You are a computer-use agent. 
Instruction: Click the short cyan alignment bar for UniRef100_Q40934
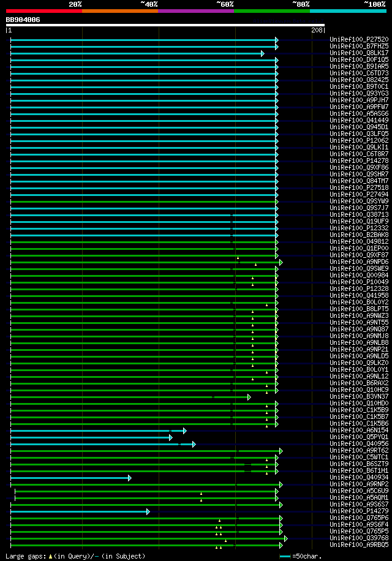71,478
